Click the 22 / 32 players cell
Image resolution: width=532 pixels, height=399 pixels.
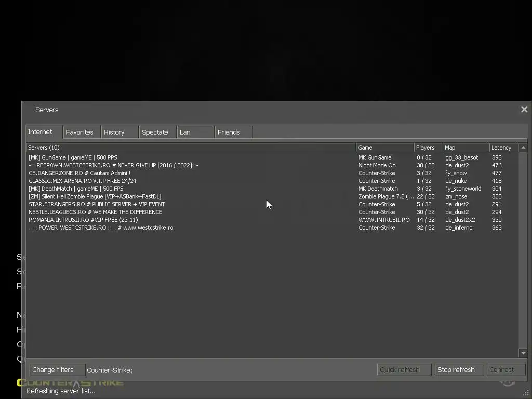point(425,196)
